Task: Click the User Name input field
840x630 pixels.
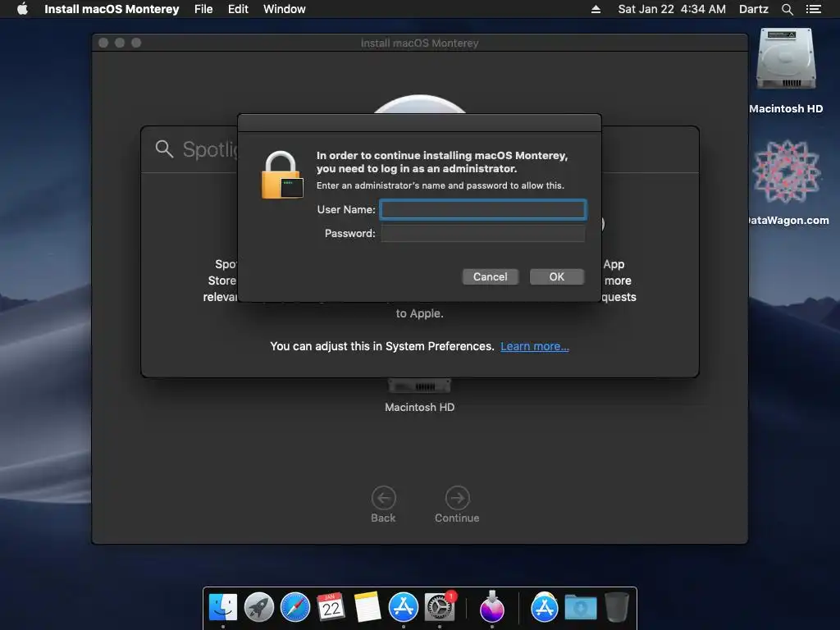Action: [x=482, y=209]
